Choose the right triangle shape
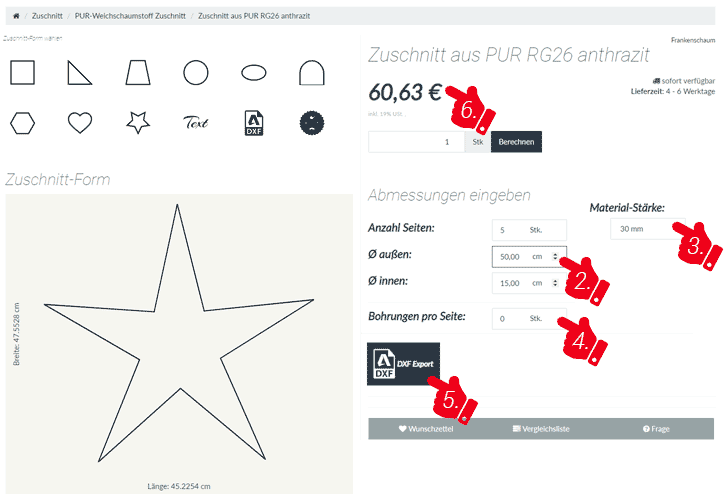The image size is (724, 500). [79, 72]
